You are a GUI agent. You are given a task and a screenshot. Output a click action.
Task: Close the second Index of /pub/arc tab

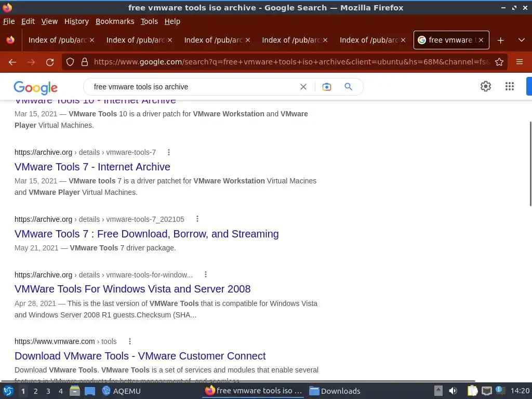click(x=170, y=40)
